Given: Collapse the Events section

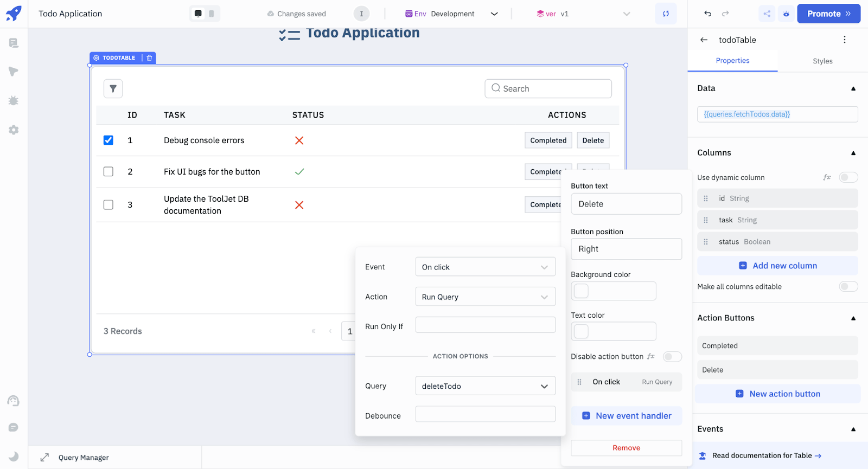Looking at the screenshot, I should pos(853,429).
